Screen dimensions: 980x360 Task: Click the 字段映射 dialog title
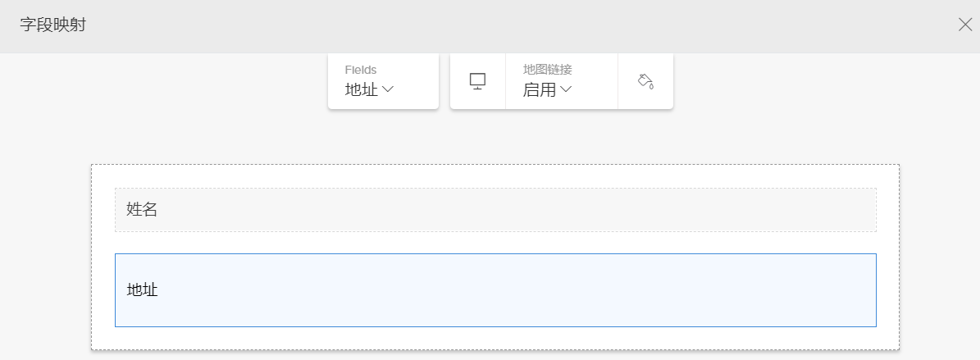[53, 25]
